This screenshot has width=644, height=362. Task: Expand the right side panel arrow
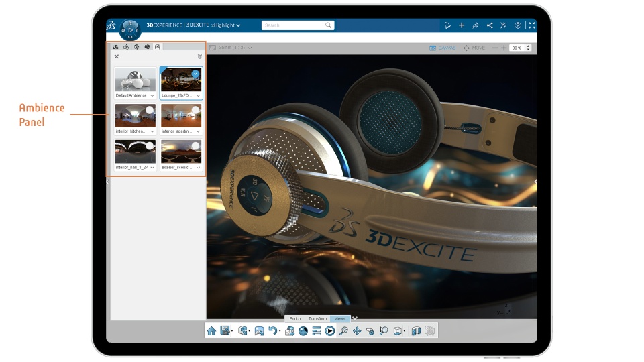coord(535,181)
